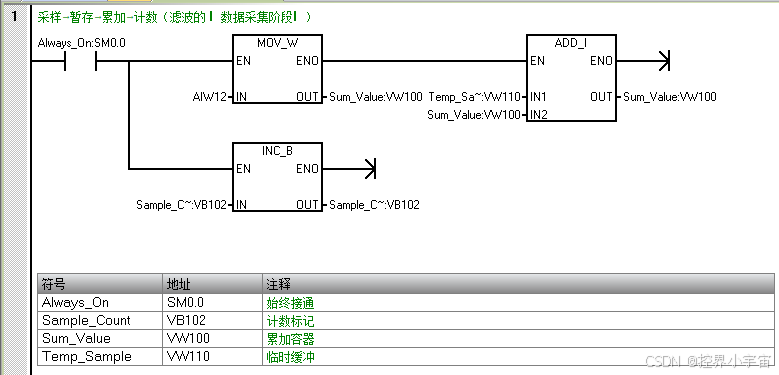This screenshot has height=375, width=779.
Task: Select the MOV_W instruction box
Action: click(277, 69)
